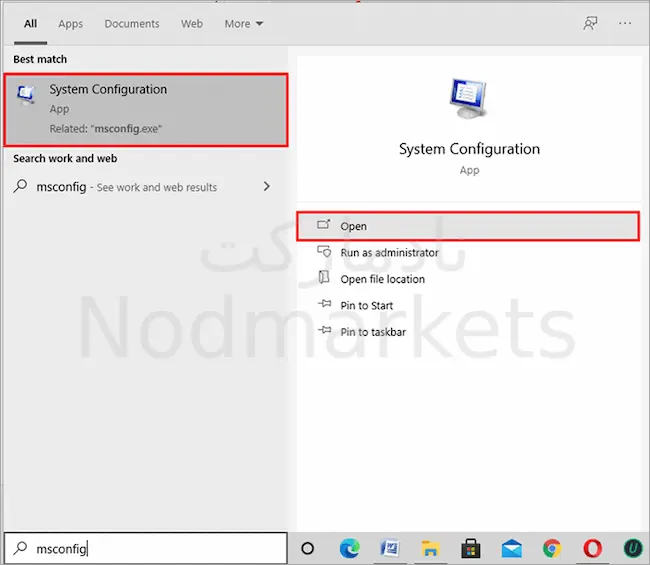Click 'Related: "msconfig.exe"' text

pyautogui.click(x=106, y=129)
